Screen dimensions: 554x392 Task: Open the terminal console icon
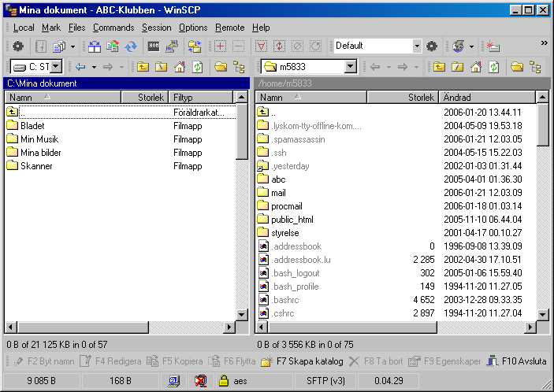[154, 46]
